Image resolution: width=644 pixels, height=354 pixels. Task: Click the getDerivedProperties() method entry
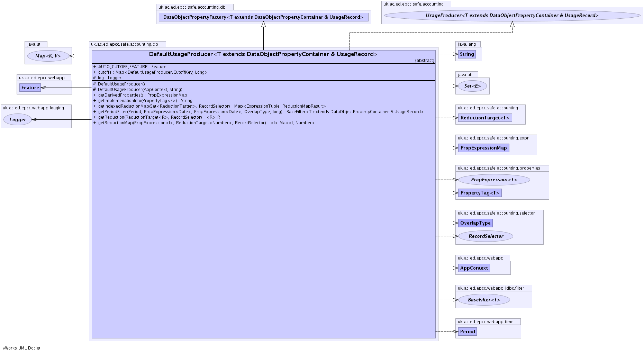pos(142,95)
